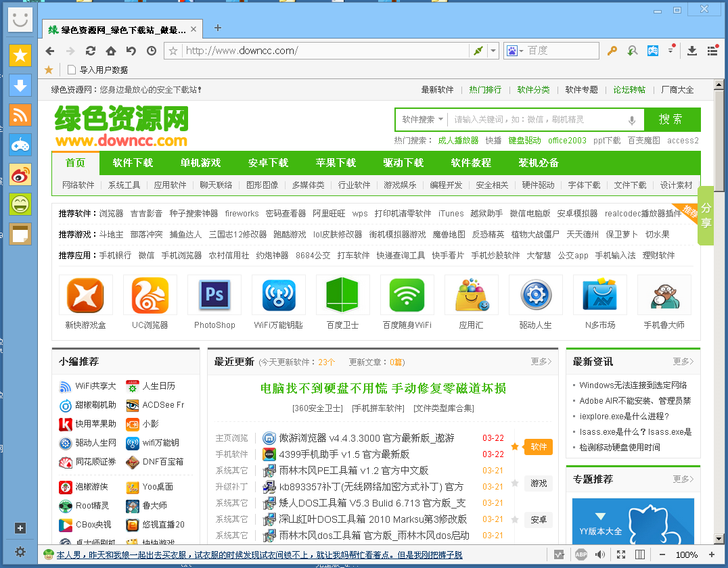Screen dimensions: 728x568
Task: Toggle split-screen view in the status bar
Action: tap(640, 554)
